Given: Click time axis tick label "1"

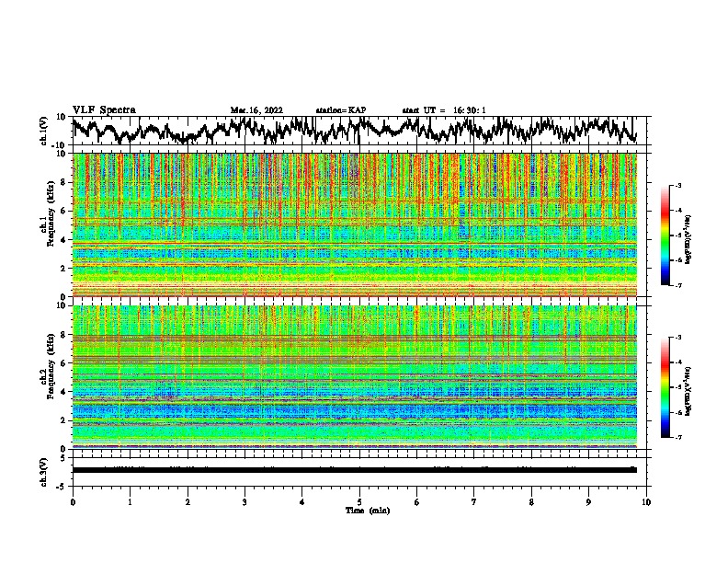Looking at the screenshot, I should (x=130, y=502).
